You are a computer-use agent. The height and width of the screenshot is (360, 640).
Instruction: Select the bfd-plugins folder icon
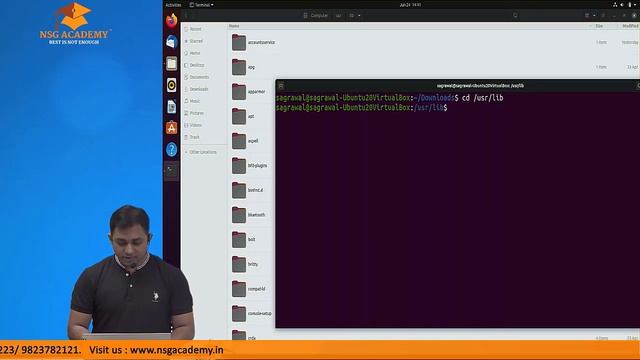click(239, 166)
